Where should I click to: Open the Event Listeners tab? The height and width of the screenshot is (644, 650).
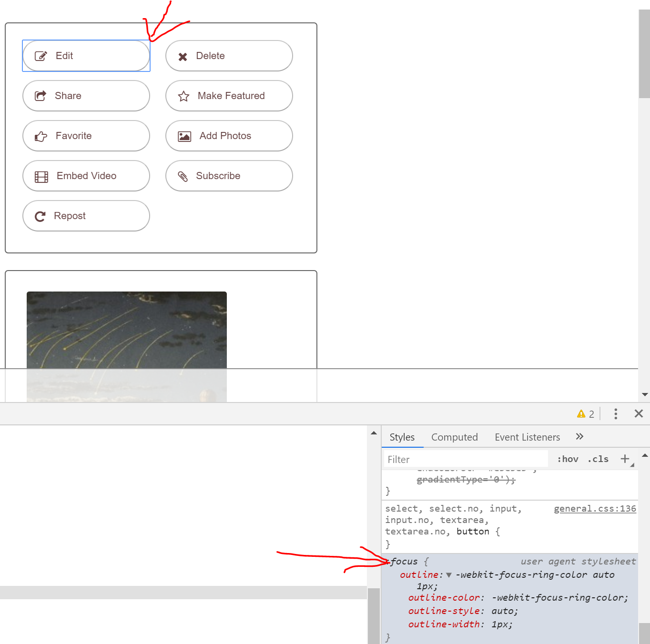527,437
